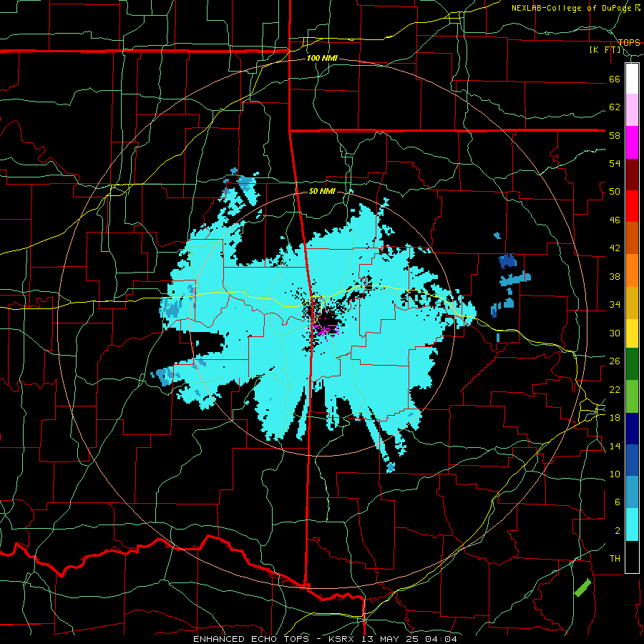Click the light green 26 kft legend swatch
The width and height of the screenshot is (644, 644).
[632, 396]
